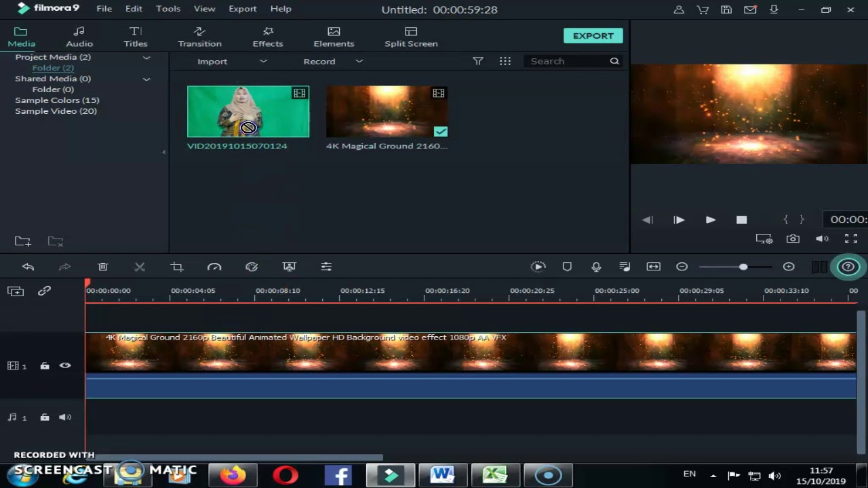This screenshot has height=488, width=868.
Task: Open the Audio tab
Action: coord(79,37)
